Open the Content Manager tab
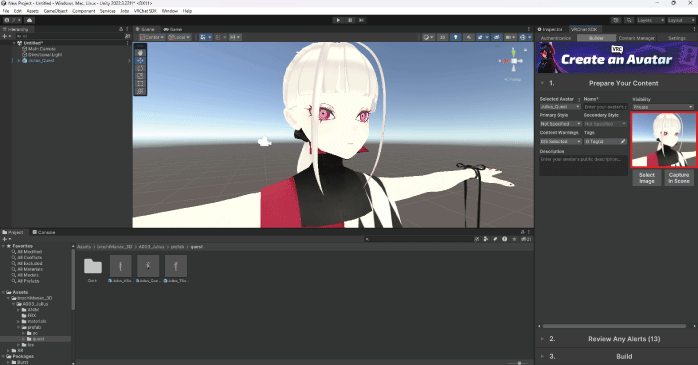The height and width of the screenshot is (365, 698). pos(637,38)
